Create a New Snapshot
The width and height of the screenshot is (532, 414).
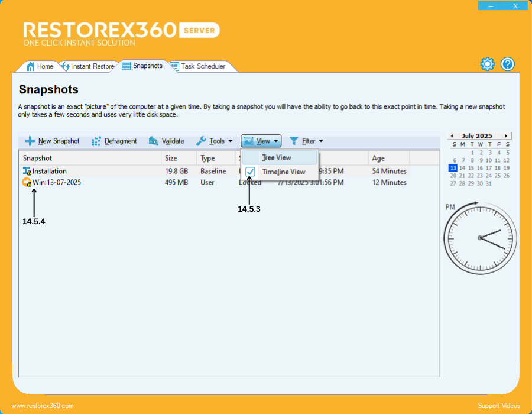[x=52, y=141]
